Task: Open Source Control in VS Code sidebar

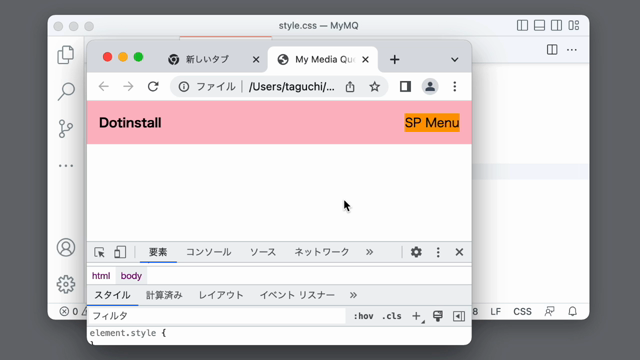Action: click(66, 129)
